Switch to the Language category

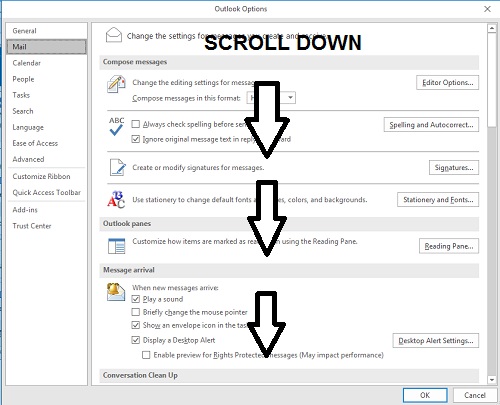(46, 127)
